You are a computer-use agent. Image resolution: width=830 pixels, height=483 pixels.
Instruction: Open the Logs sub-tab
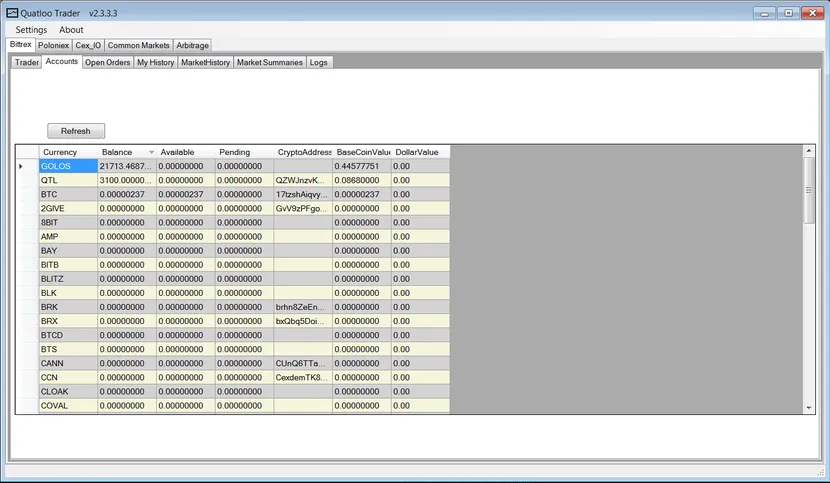tap(319, 62)
